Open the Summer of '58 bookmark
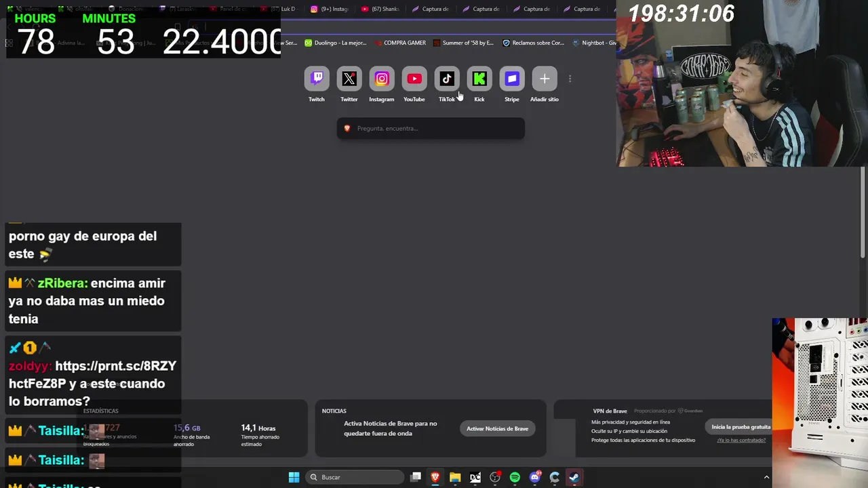Viewport: 868px width, 488px height. pyautogui.click(x=463, y=43)
